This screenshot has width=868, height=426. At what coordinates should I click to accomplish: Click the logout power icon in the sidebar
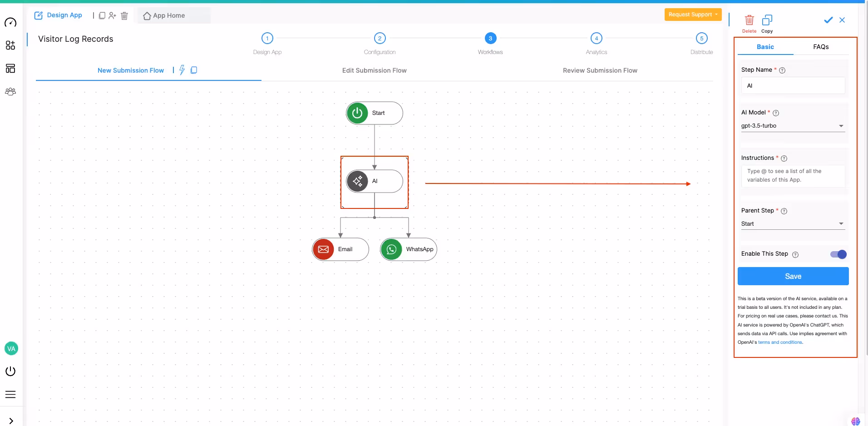pos(11,371)
